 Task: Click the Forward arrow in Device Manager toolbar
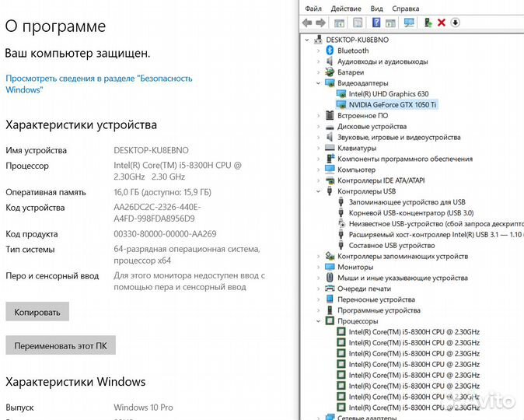[x=320, y=23]
